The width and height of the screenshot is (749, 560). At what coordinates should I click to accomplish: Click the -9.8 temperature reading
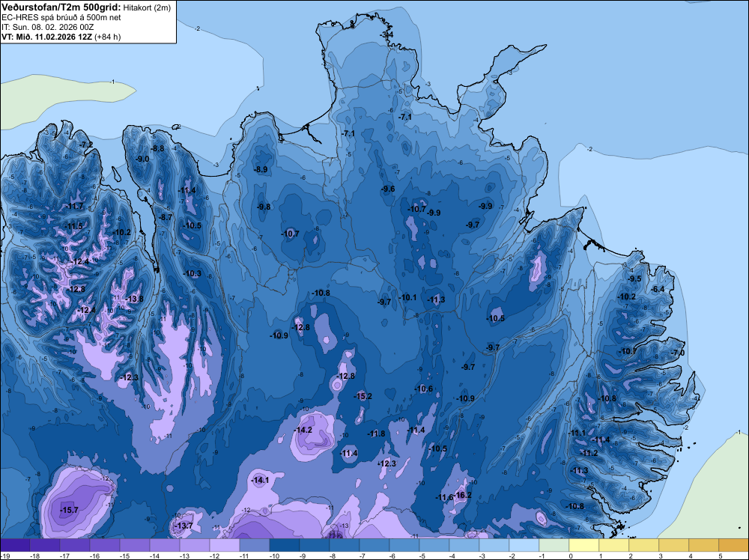(x=264, y=207)
